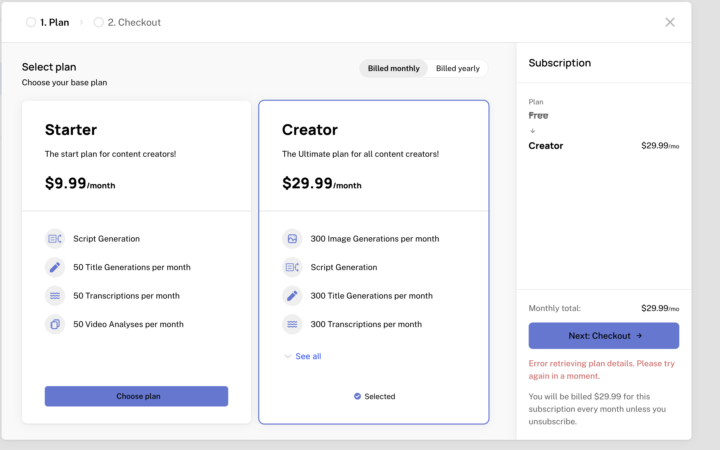
Task: Click the $29.99/month price in Creator card
Action: [321, 184]
